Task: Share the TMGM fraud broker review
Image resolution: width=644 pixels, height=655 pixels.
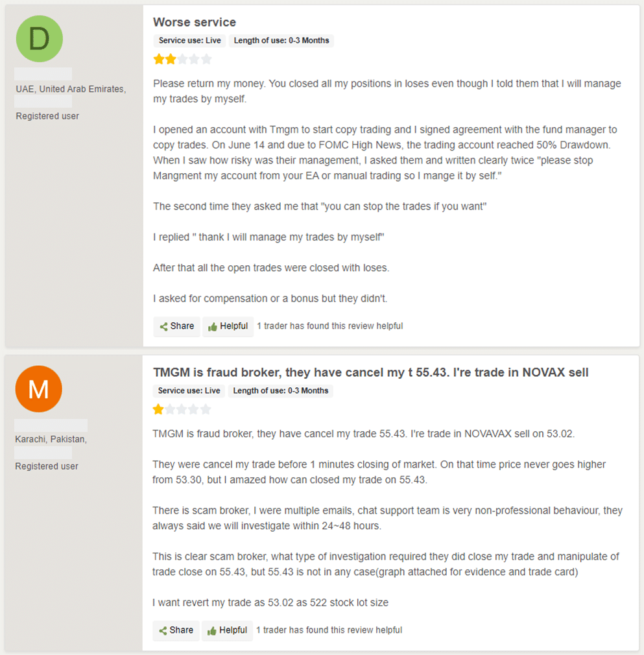Action: (x=176, y=630)
